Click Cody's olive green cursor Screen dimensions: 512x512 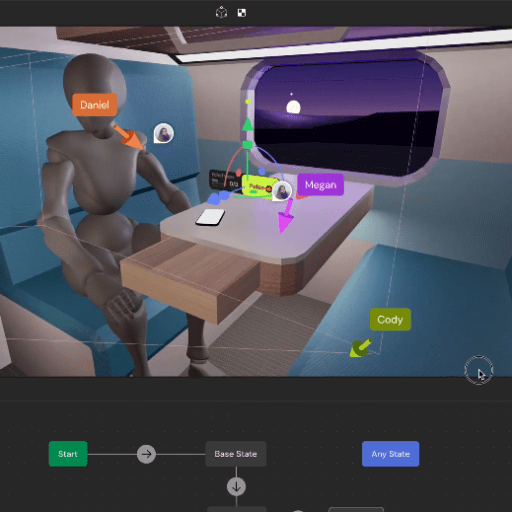pos(361,348)
